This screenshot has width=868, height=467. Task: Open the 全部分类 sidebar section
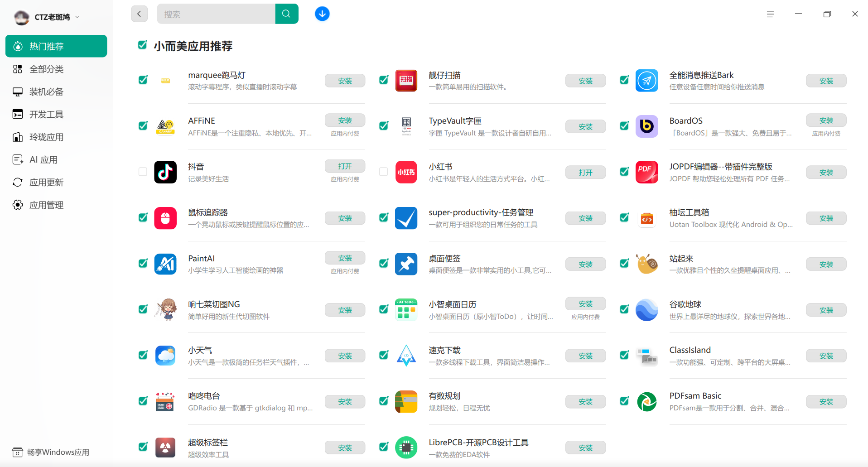tap(56, 69)
